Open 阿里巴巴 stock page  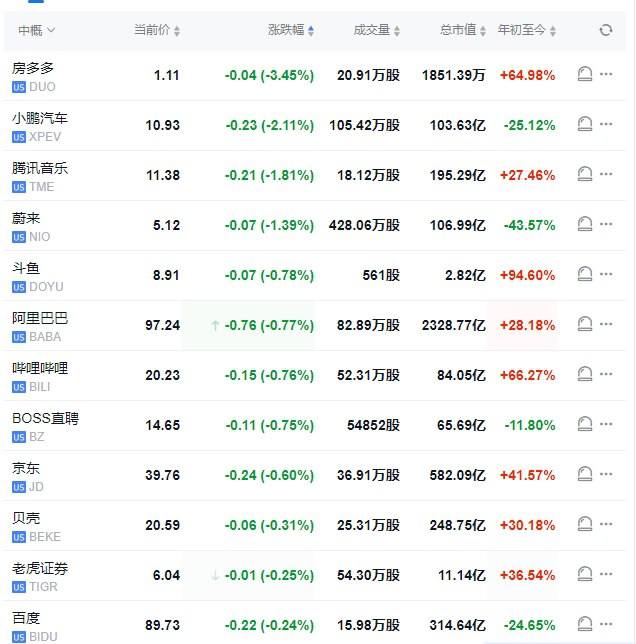(39, 318)
